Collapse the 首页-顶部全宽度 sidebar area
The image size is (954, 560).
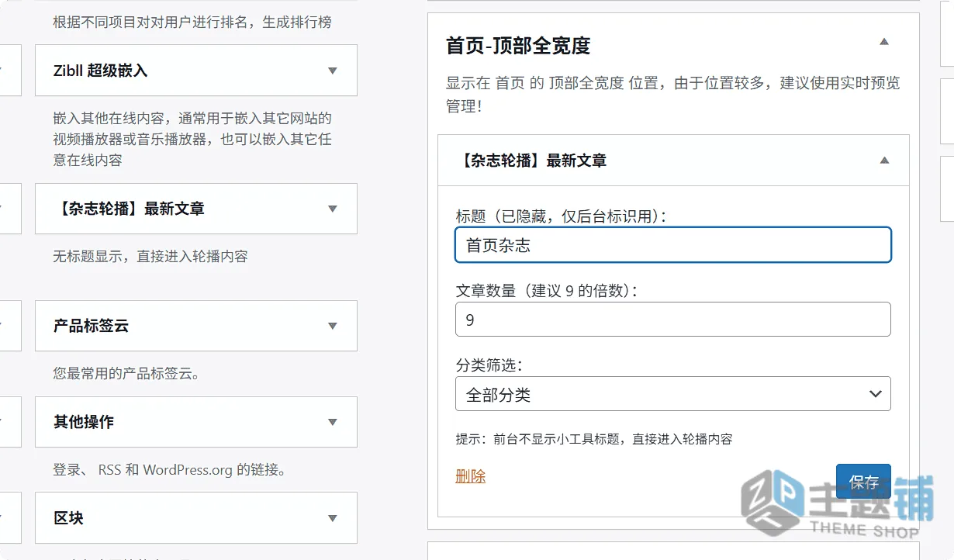(884, 42)
